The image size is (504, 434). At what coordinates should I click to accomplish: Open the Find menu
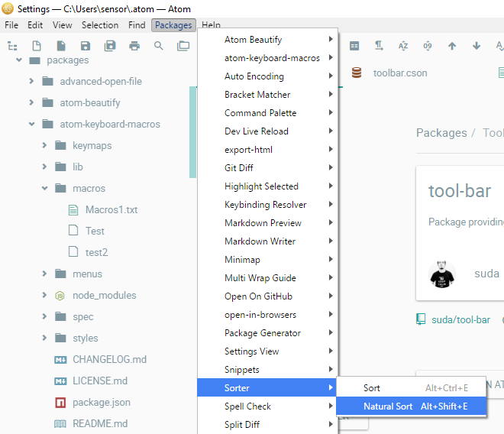click(x=137, y=25)
